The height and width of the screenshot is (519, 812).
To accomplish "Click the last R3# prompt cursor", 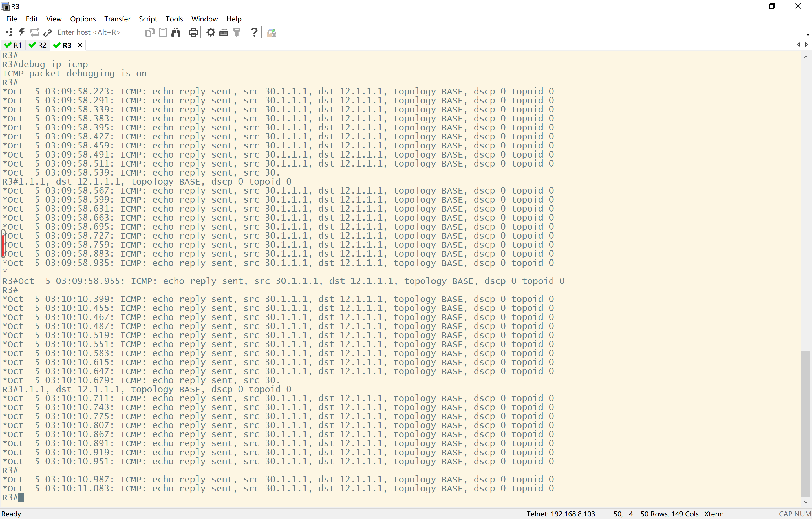I will [x=21, y=498].
